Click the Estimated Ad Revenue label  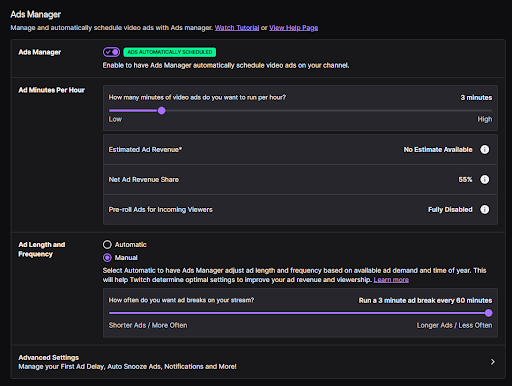145,149
